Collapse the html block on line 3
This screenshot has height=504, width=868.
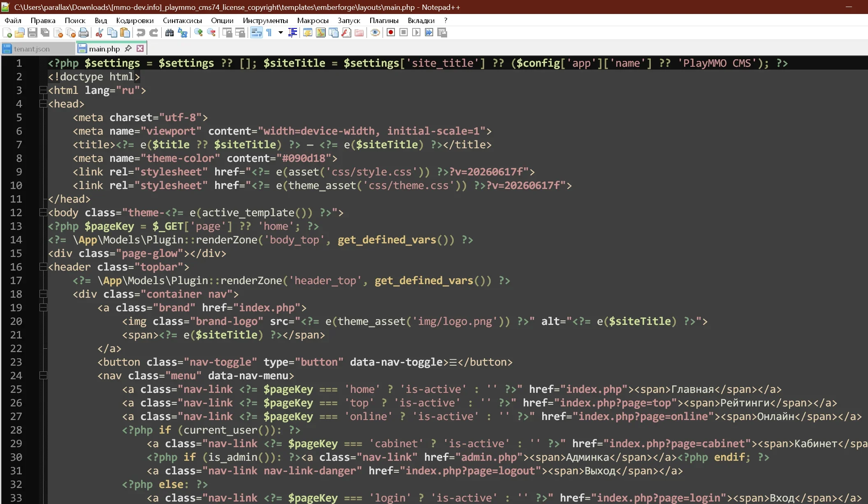[43, 90]
